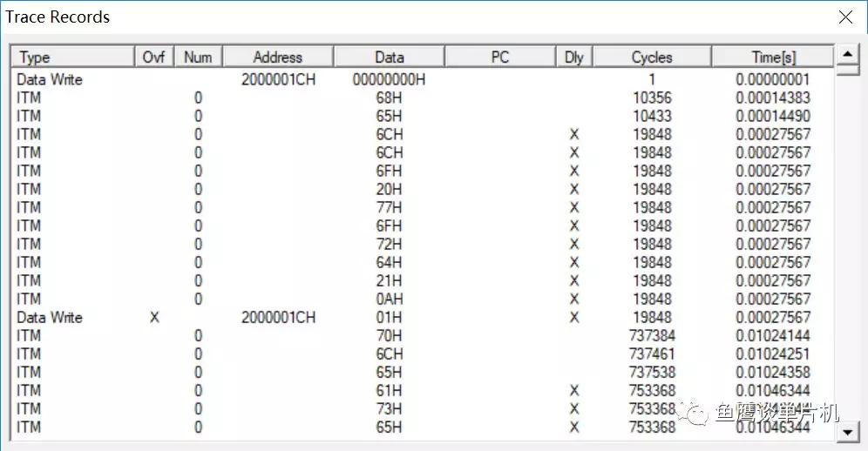Close the Trace Records window

tap(845, 17)
